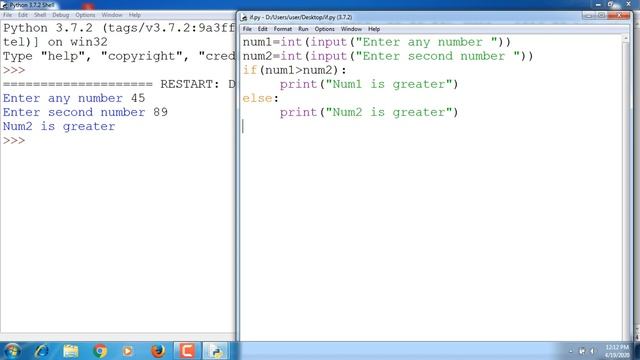Click the 'tel)] on win32' shell line

[x=55, y=42]
